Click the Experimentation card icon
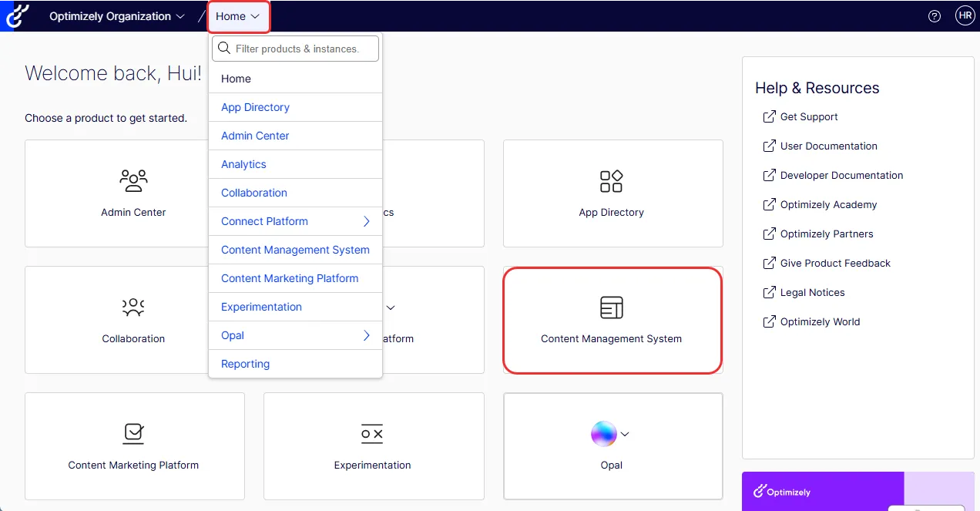Viewport: 980px width, 511px height. coord(372,434)
